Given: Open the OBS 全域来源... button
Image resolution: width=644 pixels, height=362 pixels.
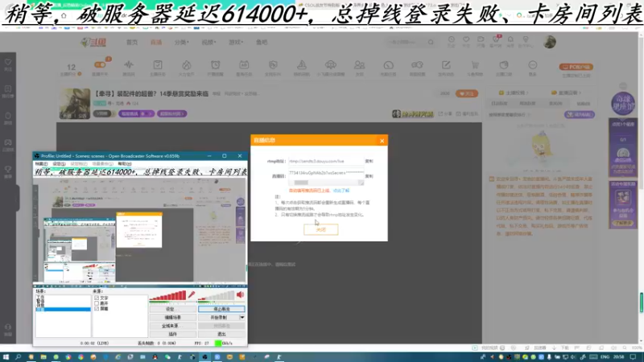Looking at the screenshot, I should [172, 326].
